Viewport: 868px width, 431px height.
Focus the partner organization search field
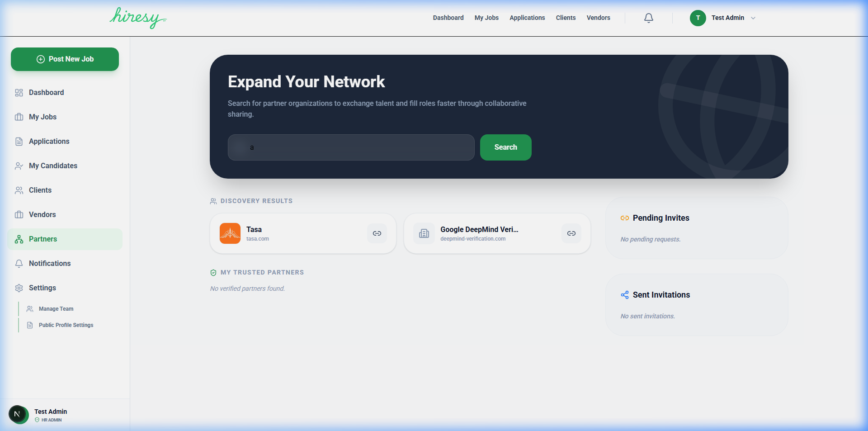(351, 147)
